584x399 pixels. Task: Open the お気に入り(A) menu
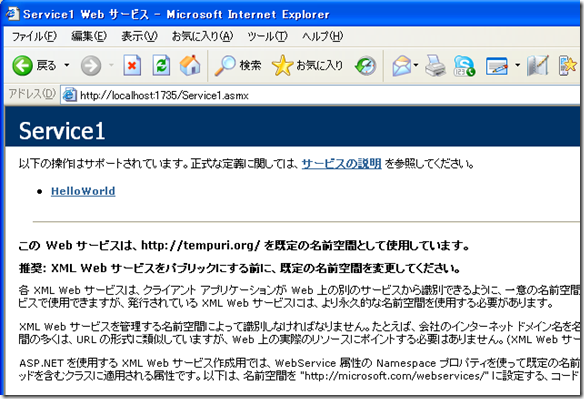pyautogui.click(x=202, y=37)
